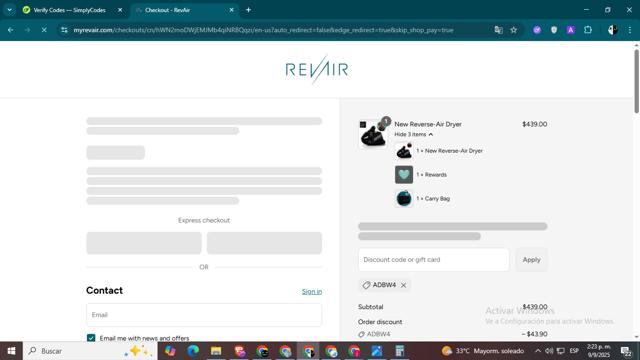Open the weather widget 33°C
Screen dimensions: 640x360
[x=483, y=351]
